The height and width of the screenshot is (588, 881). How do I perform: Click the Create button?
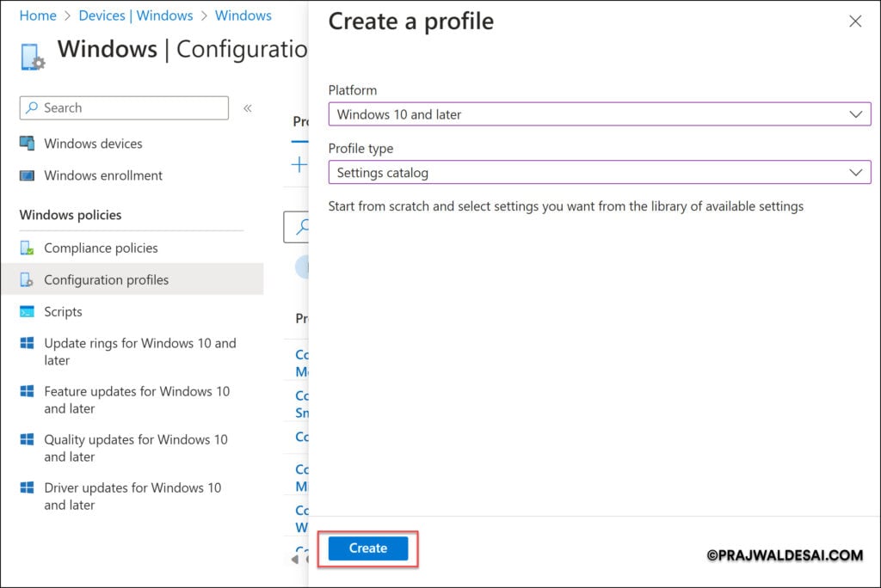(x=368, y=548)
